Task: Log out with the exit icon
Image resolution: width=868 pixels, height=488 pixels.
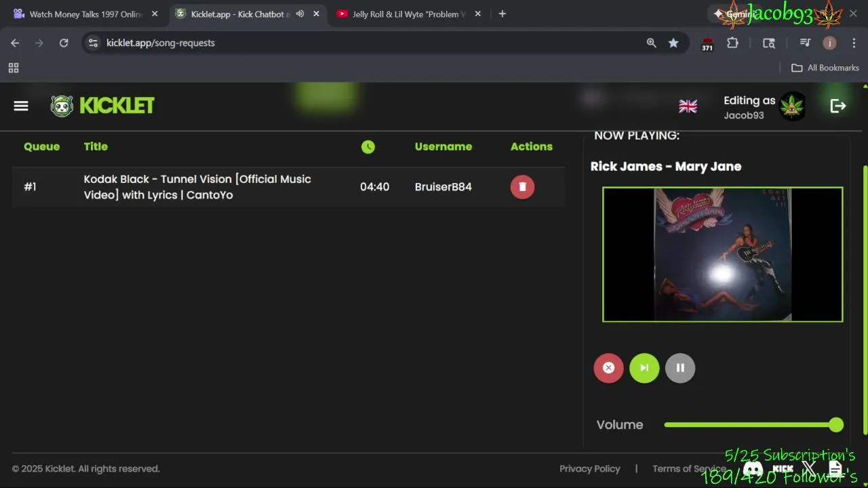Action: [x=838, y=106]
